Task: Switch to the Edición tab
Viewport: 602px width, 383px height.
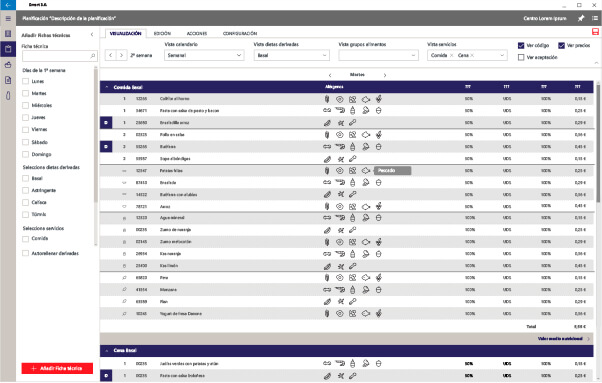Action: click(162, 34)
